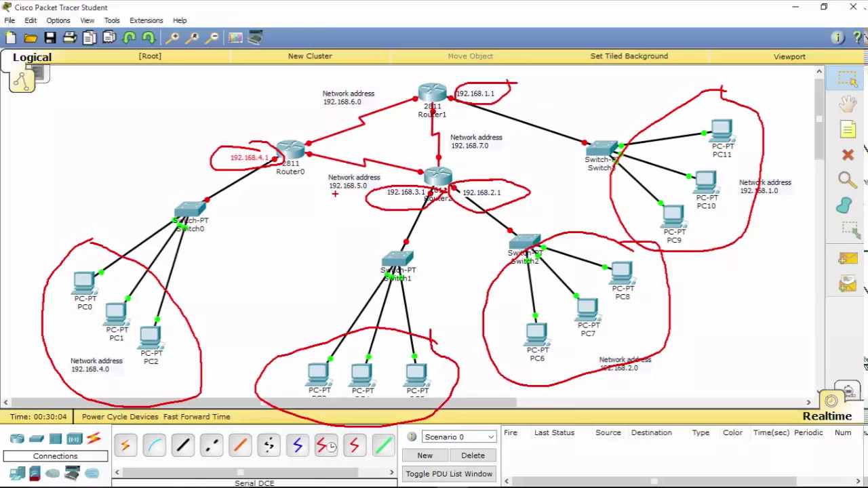Open the Edit menu
Image resolution: width=868 pixels, height=488 pixels.
(31, 20)
